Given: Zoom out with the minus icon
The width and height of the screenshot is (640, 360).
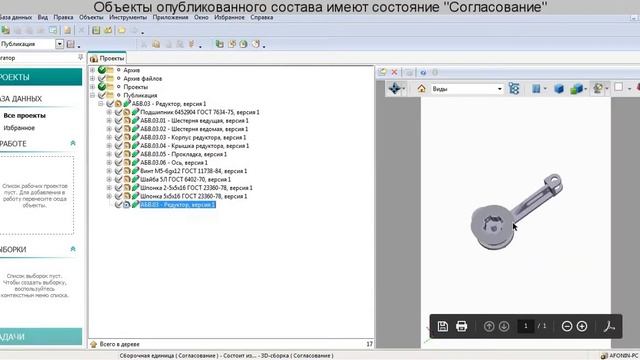Looking at the screenshot, I should click(x=567, y=326).
